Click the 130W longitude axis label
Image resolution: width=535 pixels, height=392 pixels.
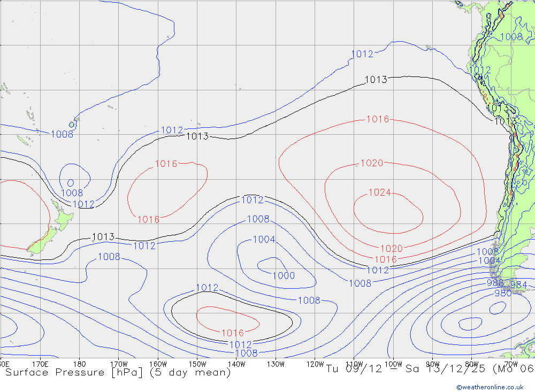pyautogui.click(x=276, y=364)
